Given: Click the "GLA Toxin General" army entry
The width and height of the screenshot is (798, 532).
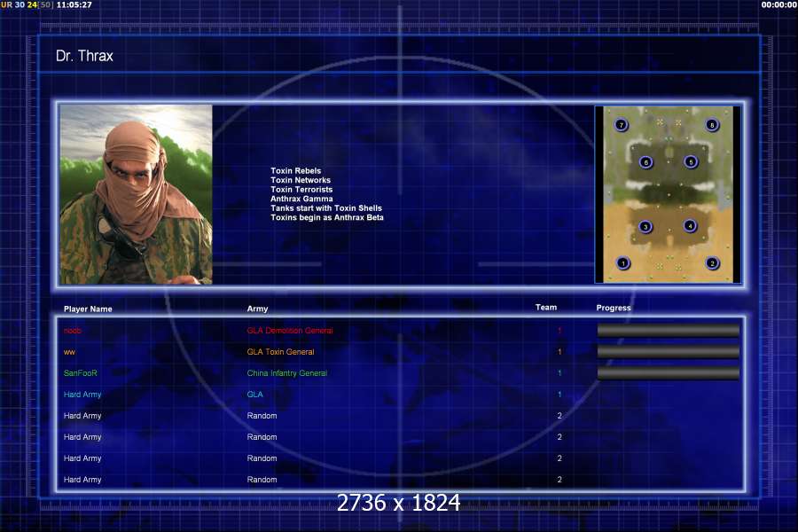Looking at the screenshot, I should 280,352.
